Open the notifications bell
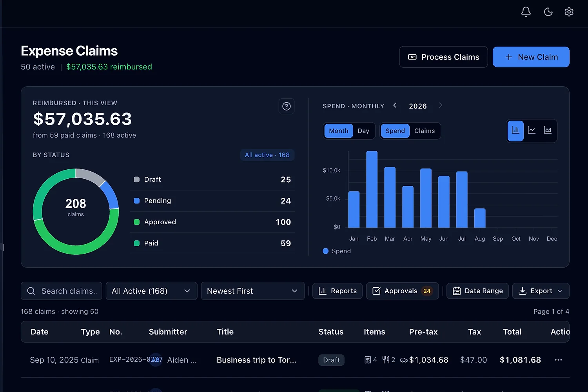The image size is (588, 392). click(x=526, y=12)
